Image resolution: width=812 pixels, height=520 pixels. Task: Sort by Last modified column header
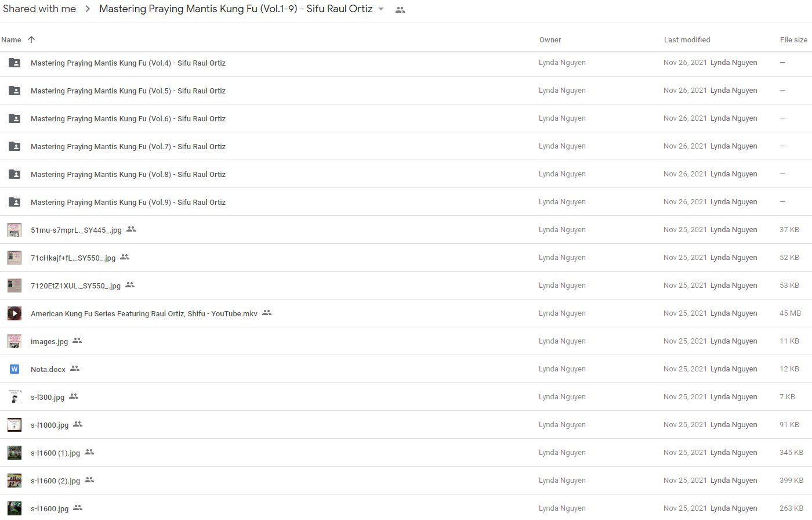pos(687,40)
